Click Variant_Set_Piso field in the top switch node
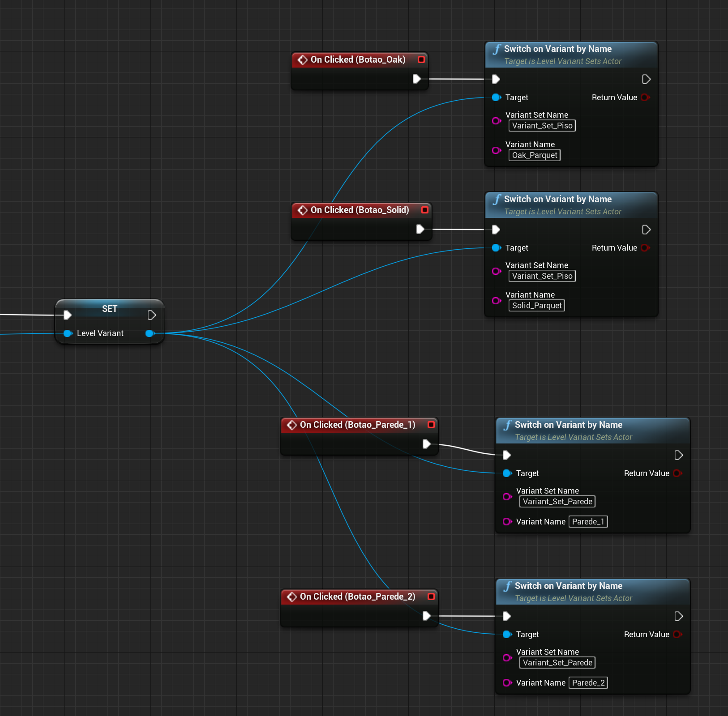The height and width of the screenshot is (716, 728). 542,126
